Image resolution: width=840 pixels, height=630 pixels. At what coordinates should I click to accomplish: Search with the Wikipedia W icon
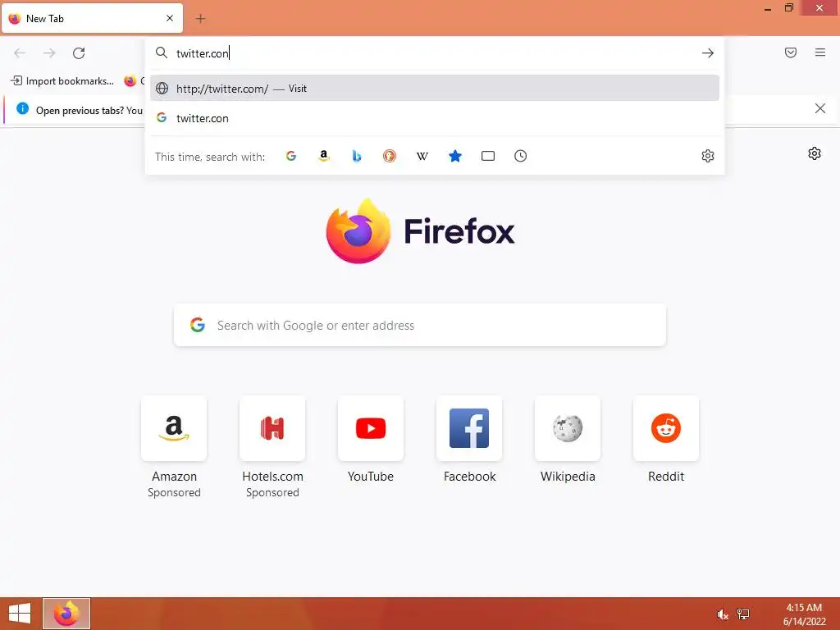click(422, 156)
